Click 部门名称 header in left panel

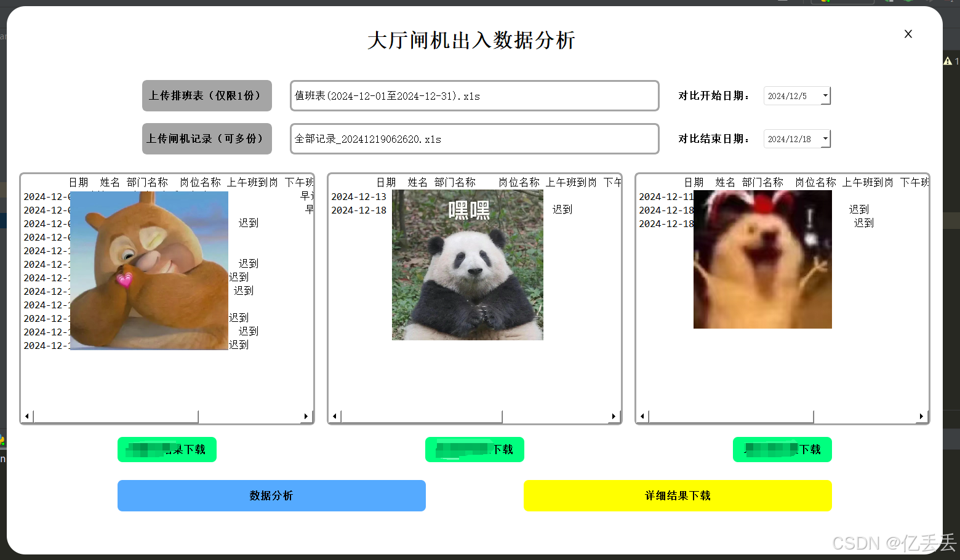147,182
